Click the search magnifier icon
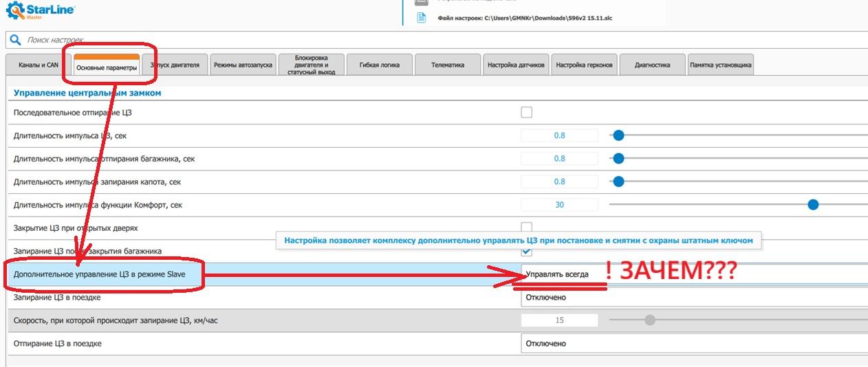The width and height of the screenshot is (868, 367). (x=15, y=40)
